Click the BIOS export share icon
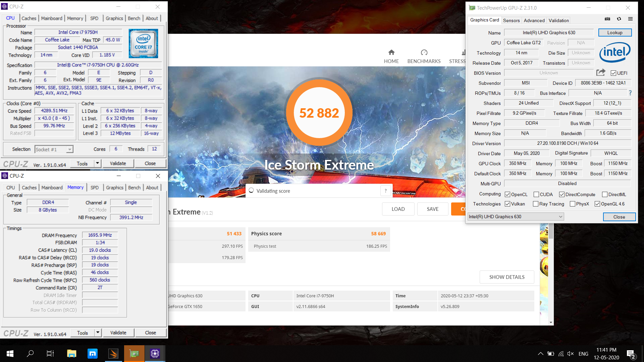Image resolution: width=644 pixels, height=362 pixels. [601, 72]
